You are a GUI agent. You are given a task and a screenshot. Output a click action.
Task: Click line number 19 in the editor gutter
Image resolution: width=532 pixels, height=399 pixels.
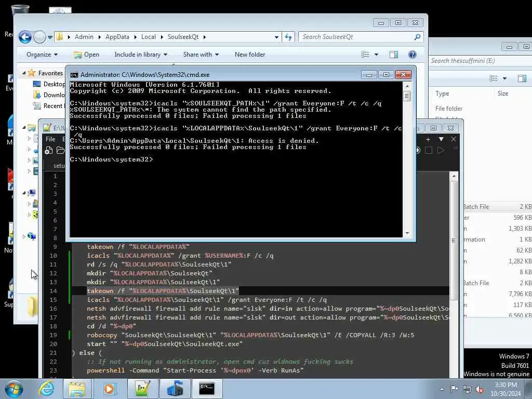[54, 335]
